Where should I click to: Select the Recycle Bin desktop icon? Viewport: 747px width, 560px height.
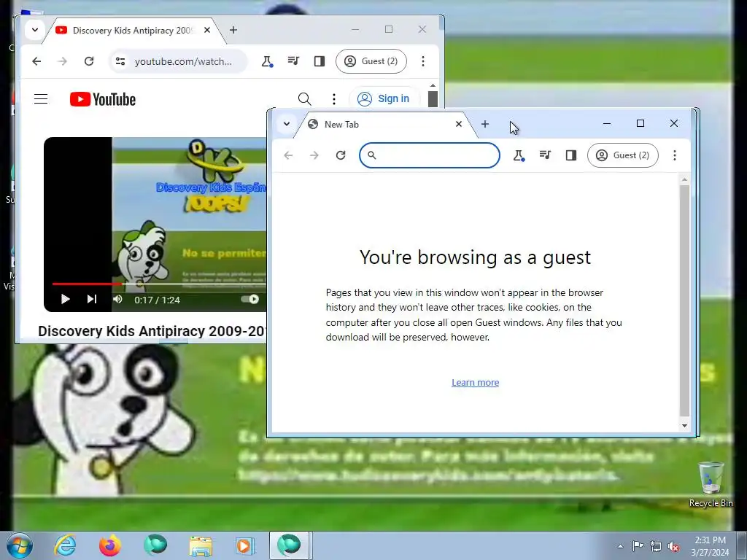(711, 484)
